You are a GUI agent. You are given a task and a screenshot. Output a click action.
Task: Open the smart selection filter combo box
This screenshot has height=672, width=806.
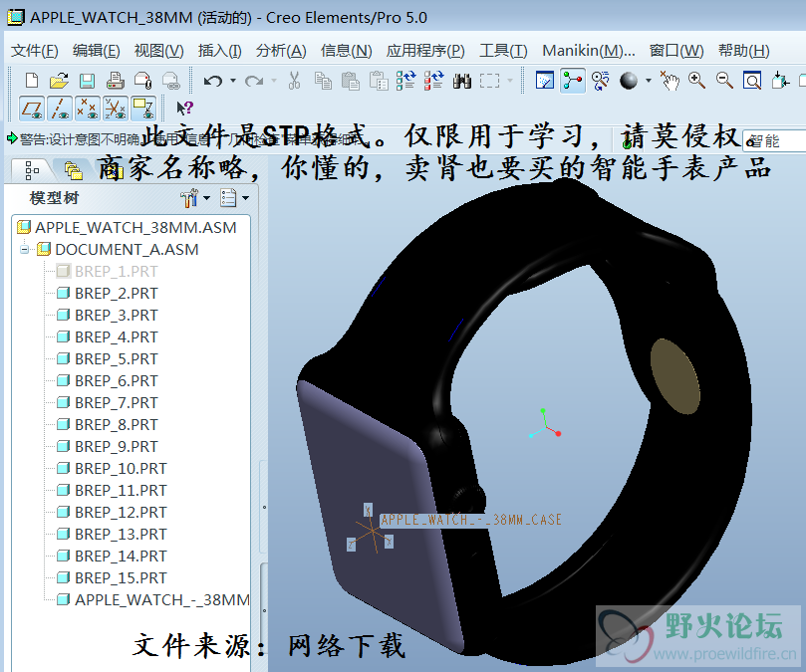click(774, 140)
